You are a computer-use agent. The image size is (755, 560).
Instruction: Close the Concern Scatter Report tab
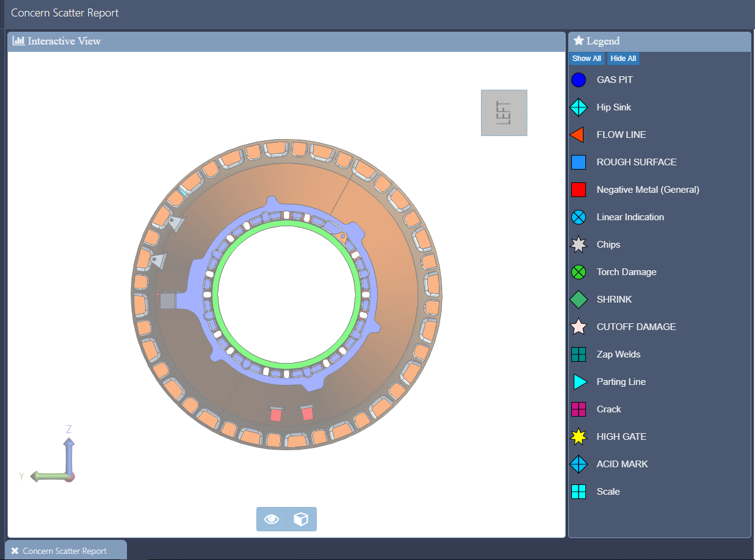pyautogui.click(x=15, y=551)
